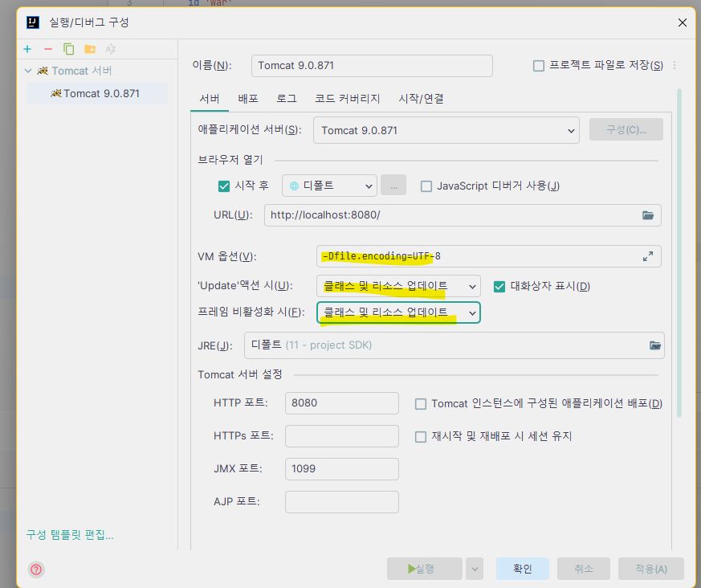Open 애플리케이션 서버 dropdown
This screenshot has width=701, height=588.
tap(446, 130)
